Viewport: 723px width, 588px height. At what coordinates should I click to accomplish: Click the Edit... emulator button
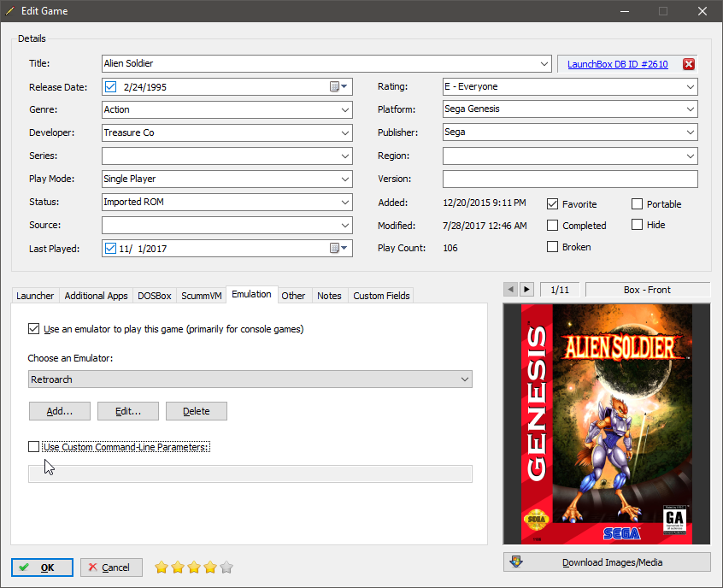128,411
